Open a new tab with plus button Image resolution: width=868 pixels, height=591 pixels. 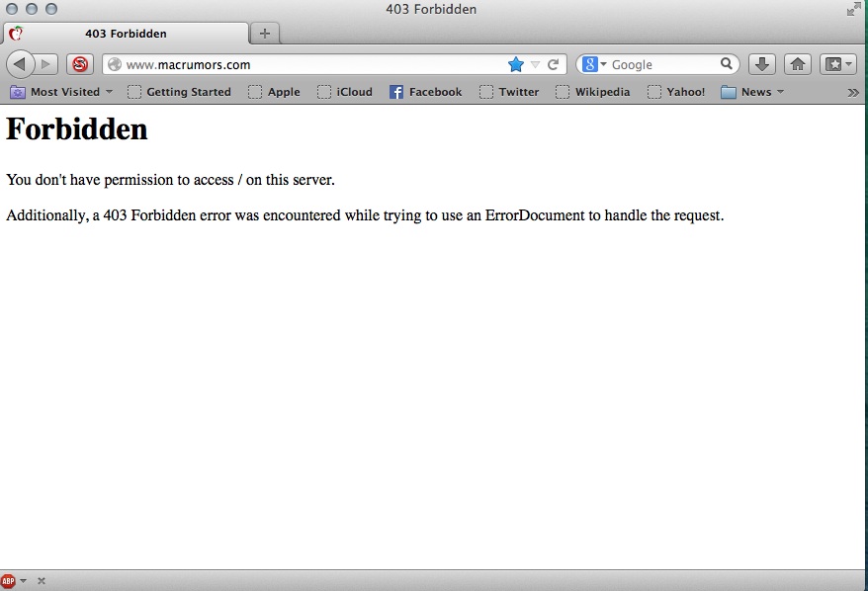[265, 34]
